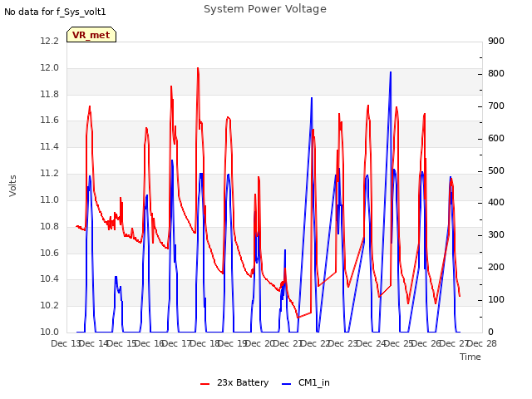Click the 11.2 left axis tick label

pyautogui.click(x=50, y=174)
